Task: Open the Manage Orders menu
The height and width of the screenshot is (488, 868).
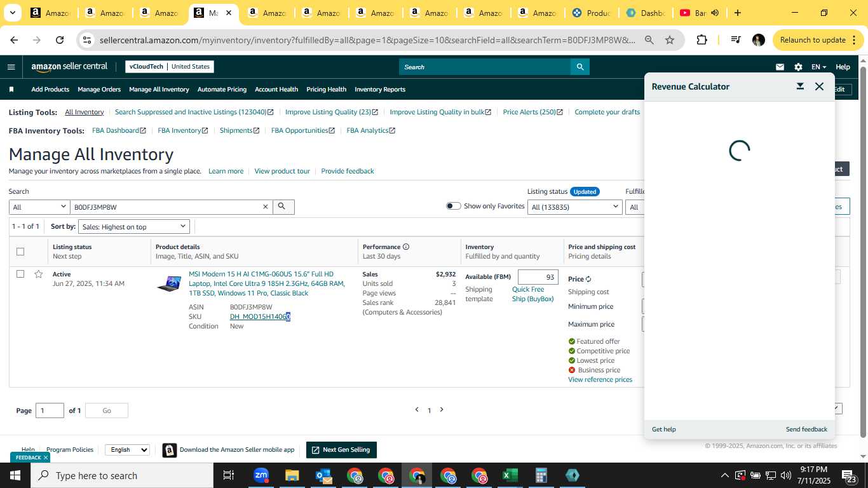Action: pos(99,90)
